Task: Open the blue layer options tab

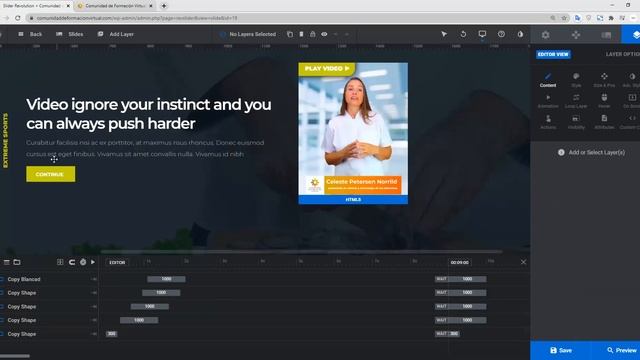Action: point(631,35)
